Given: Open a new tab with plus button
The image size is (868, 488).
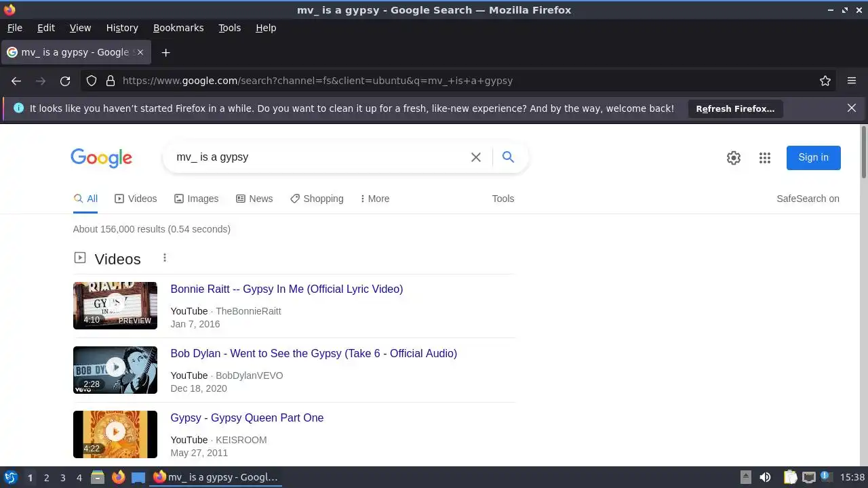Looking at the screenshot, I should (165, 52).
